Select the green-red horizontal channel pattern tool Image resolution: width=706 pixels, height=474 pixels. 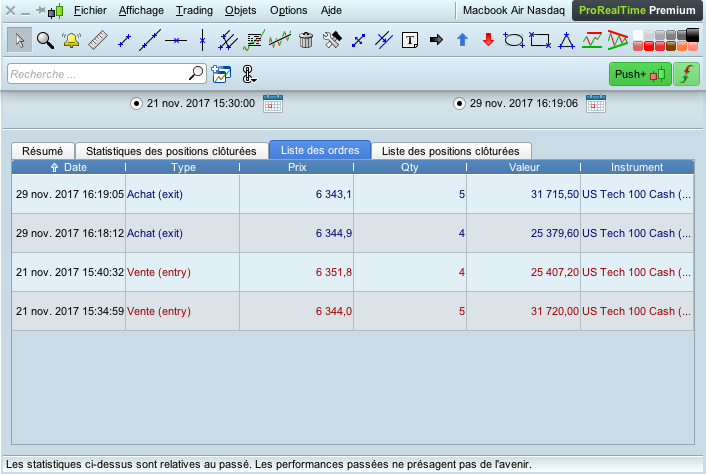(x=592, y=40)
